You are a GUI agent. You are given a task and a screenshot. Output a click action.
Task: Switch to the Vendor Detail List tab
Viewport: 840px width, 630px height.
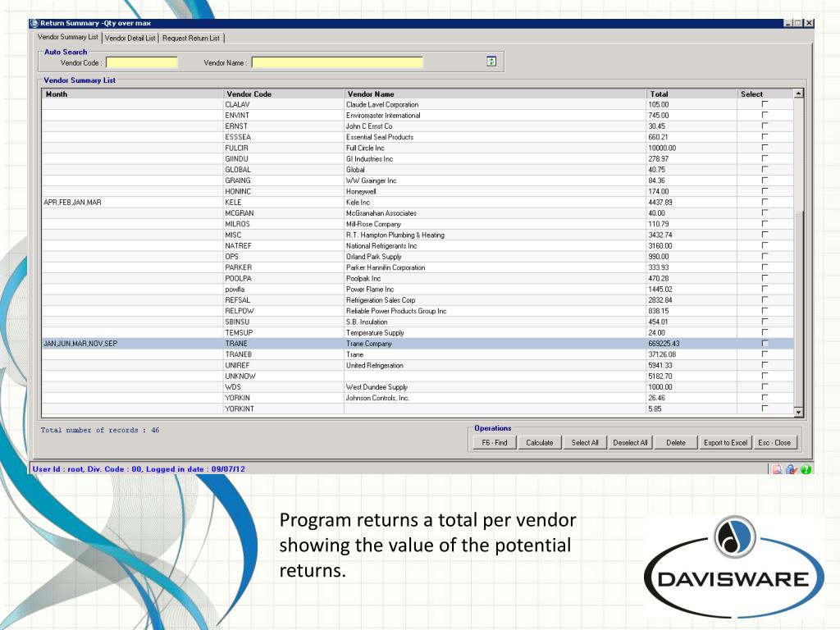(130, 38)
